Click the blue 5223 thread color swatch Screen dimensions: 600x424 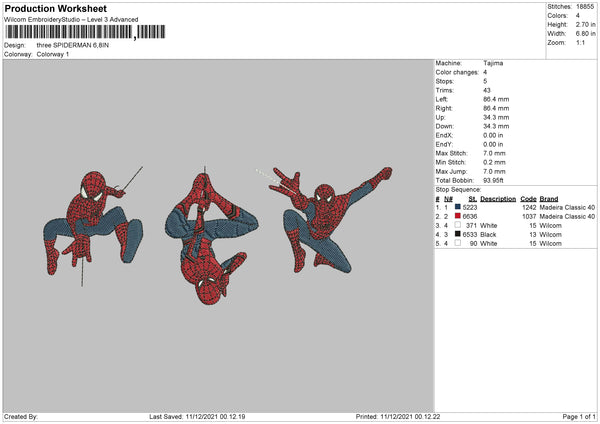click(x=457, y=207)
